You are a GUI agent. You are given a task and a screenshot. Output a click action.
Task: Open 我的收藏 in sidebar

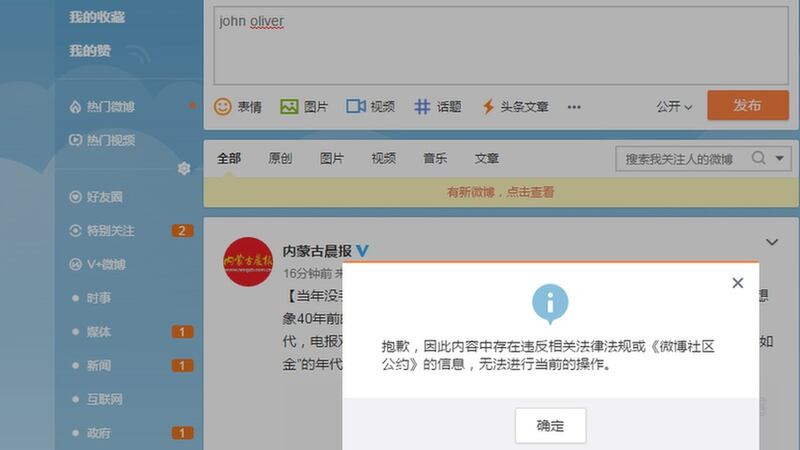tap(97, 17)
